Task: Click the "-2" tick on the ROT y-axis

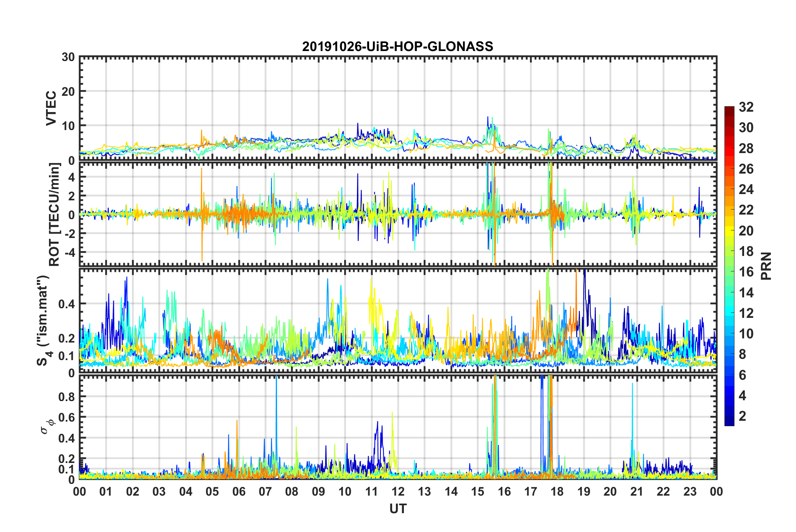Action: pyautogui.click(x=69, y=233)
